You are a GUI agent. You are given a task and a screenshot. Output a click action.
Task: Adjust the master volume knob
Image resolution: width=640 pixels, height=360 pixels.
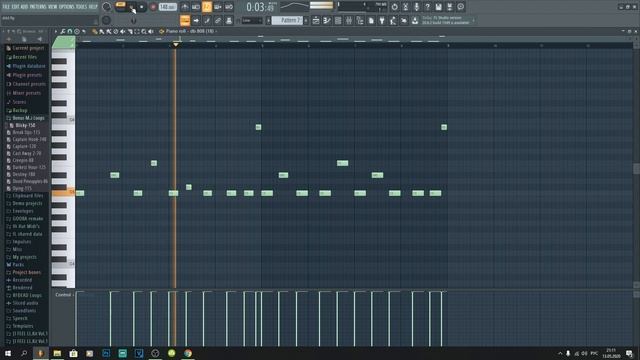coord(106,7)
